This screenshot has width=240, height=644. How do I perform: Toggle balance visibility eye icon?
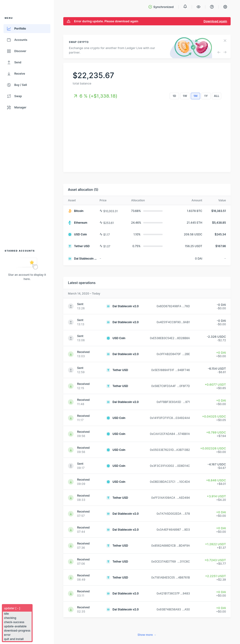pos(199,7)
